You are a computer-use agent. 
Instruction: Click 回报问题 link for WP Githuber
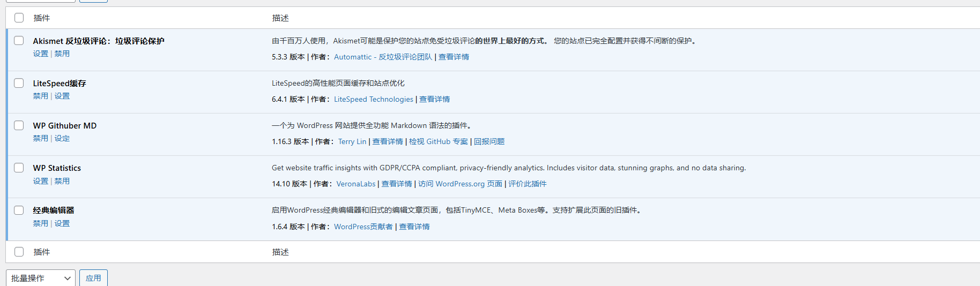(x=489, y=141)
